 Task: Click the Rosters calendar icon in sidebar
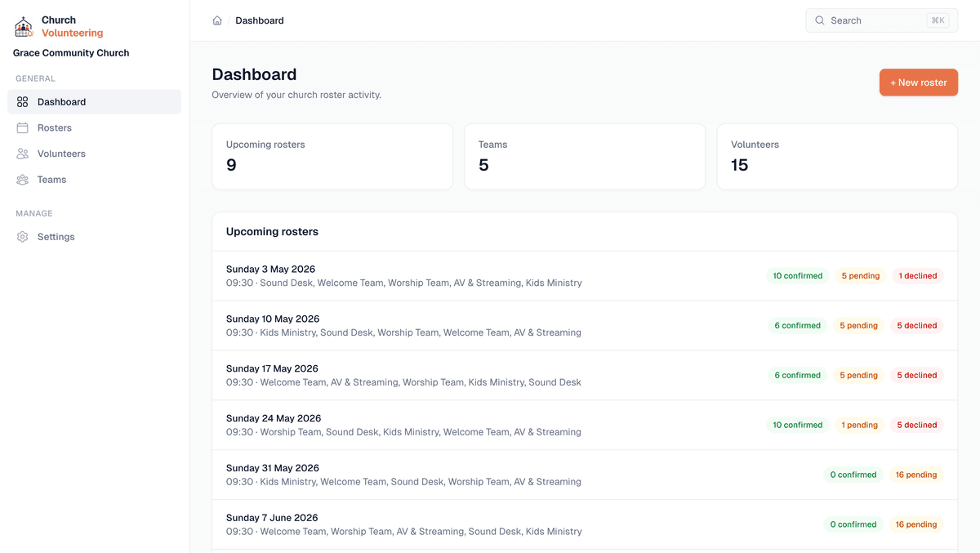(x=23, y=128)
